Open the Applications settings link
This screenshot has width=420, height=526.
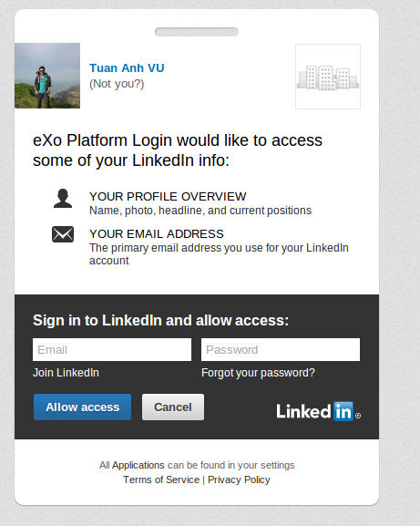pyautogui.click(x=138, y=465)
